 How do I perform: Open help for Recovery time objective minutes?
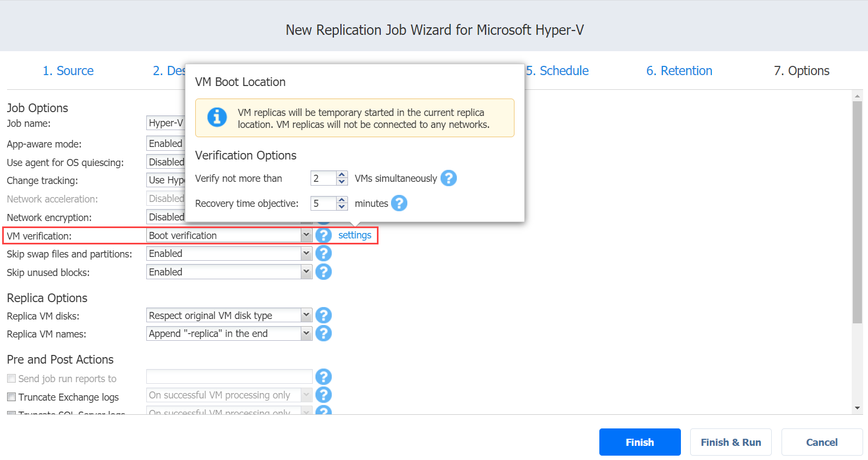click(399, 203)
